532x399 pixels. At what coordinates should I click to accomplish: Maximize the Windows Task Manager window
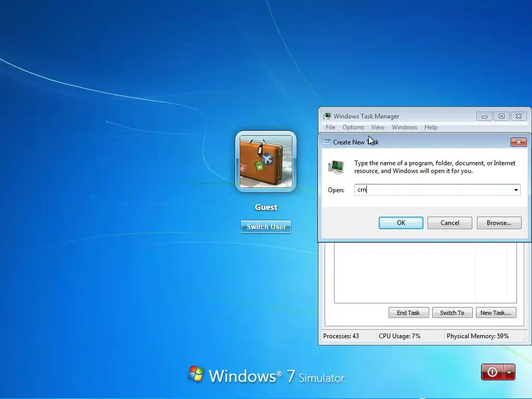[501, 116]
